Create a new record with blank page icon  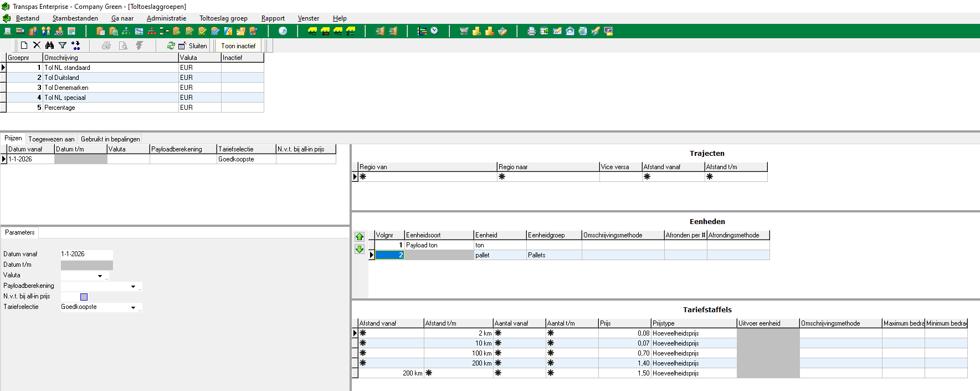coord(24,45)
